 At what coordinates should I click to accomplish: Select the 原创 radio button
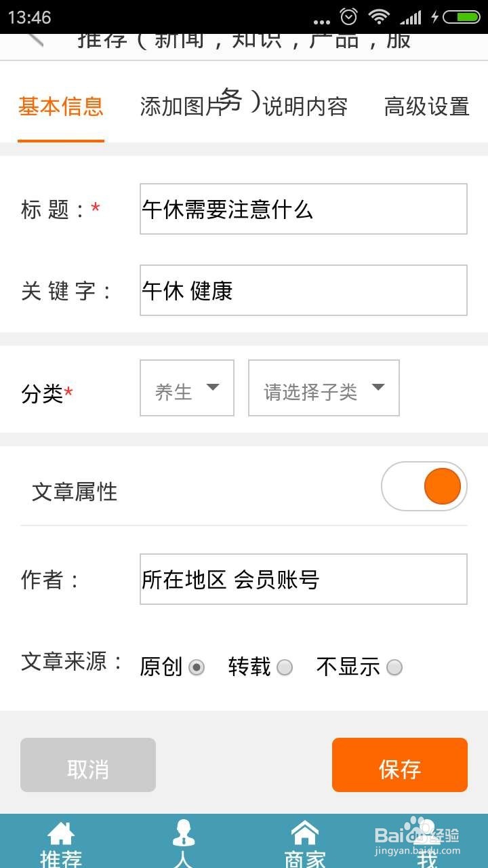pyautogui.click(x=197, y=667)
